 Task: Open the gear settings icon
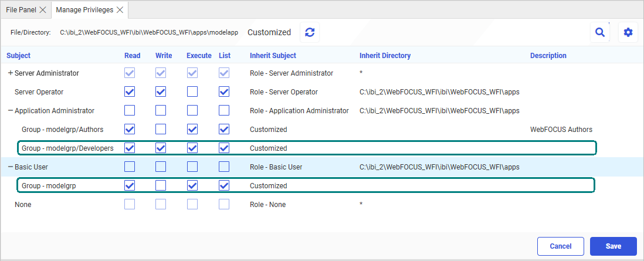pos(628,32)
